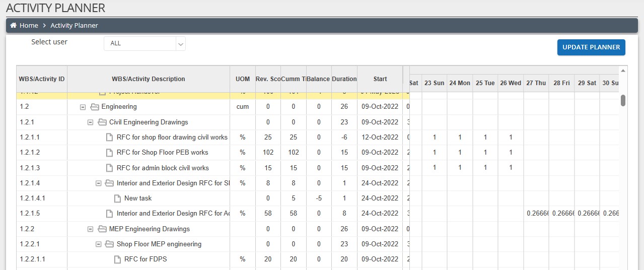Image resolution: width=644 pixels, height=270 pixels.
Task: Click the Home icon in breadcrumb
Action: pos(14,25)
